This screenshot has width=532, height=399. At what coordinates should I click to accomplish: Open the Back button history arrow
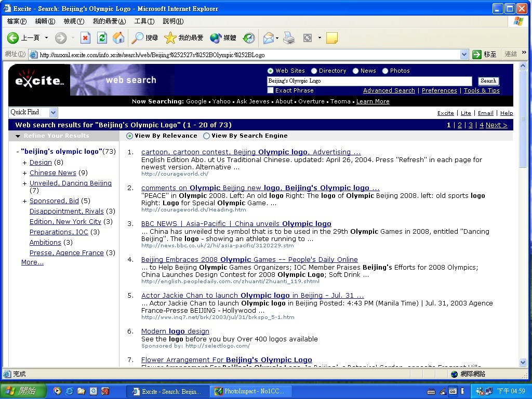[x=46, y=37]
